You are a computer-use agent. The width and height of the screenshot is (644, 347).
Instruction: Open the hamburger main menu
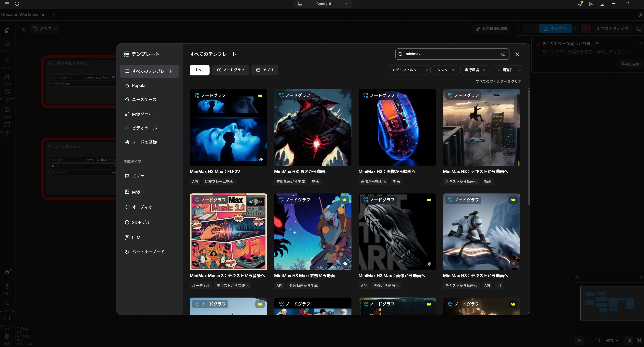pos(7,4)
